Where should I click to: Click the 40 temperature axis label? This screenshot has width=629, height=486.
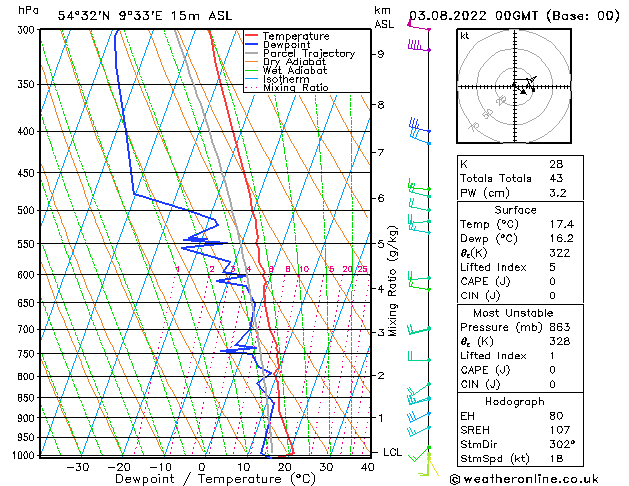(x=368, y=467)
